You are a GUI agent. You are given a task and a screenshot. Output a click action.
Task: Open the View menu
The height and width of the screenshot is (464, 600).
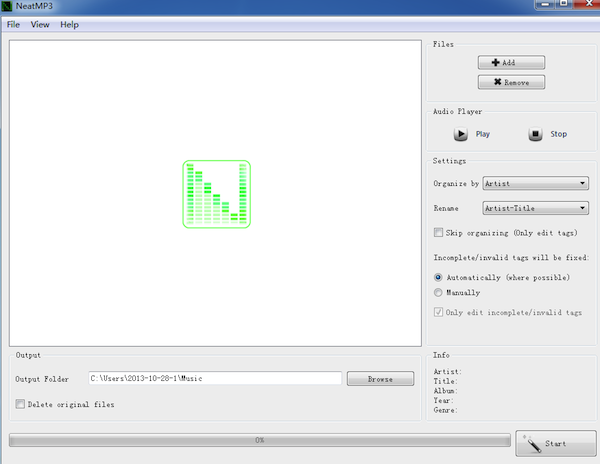pyautogui.click(x=40, y=24)
